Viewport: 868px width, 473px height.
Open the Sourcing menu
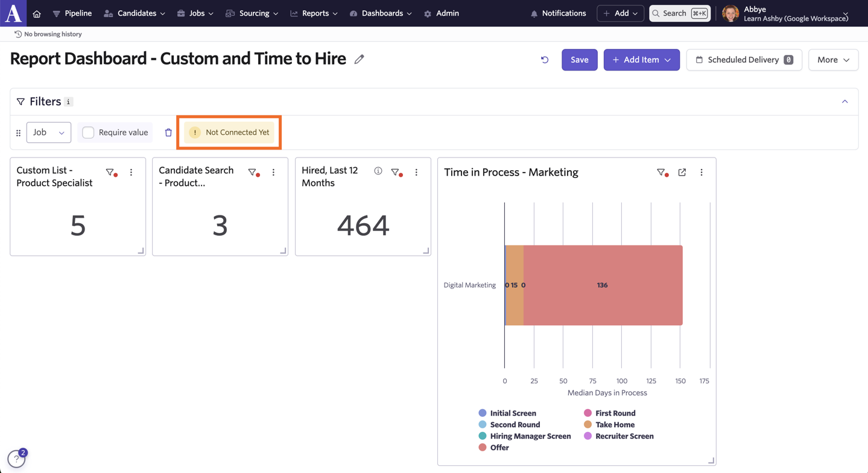[x=252, y=13]
